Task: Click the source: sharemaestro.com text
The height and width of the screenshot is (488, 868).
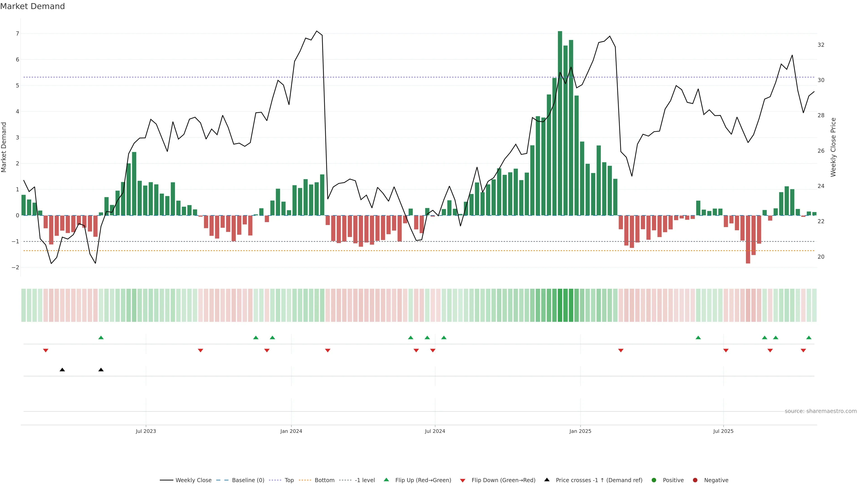Action: click(821, 411)
